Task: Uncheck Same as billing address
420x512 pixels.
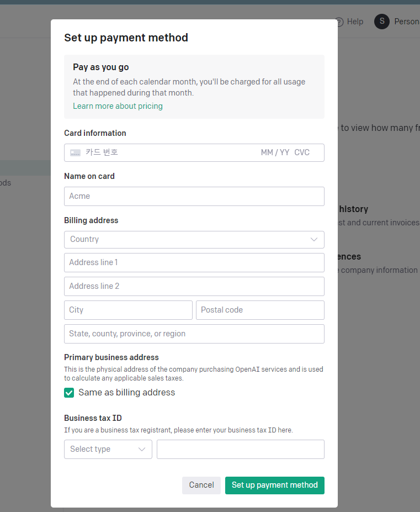Action: pyautogui.click(x=69, y=393)
